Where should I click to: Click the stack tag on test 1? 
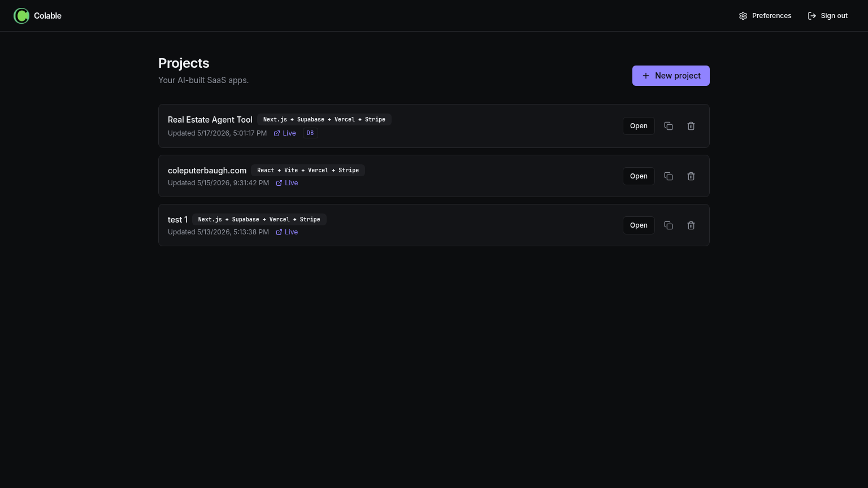point(259,220)
